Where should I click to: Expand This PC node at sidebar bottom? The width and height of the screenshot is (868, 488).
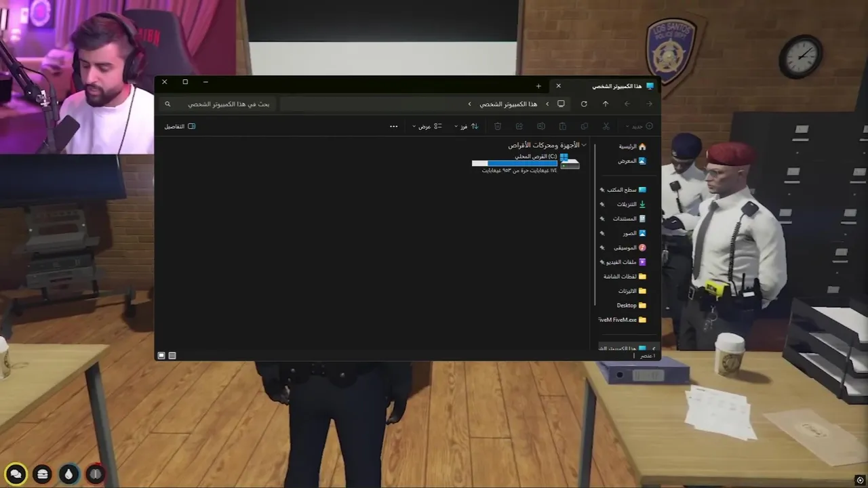(x=654, y=348)
